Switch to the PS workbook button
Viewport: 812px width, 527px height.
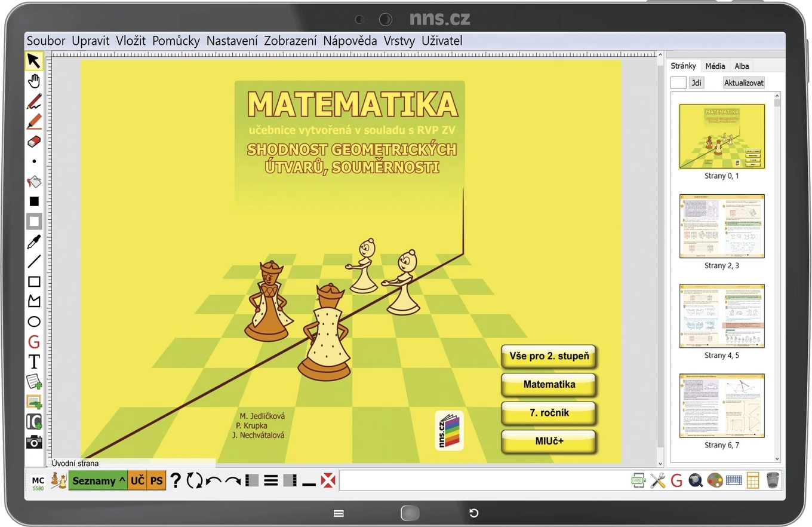[x=156, y=480]
